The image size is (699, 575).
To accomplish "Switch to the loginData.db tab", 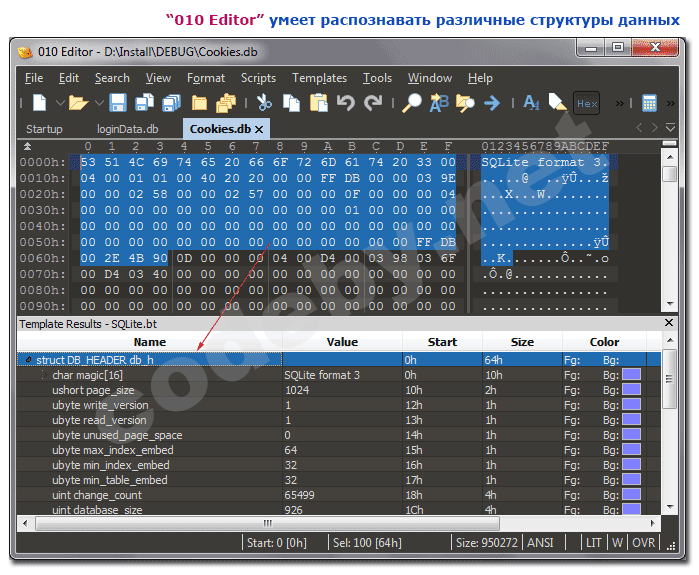I will tap(127, 129).
